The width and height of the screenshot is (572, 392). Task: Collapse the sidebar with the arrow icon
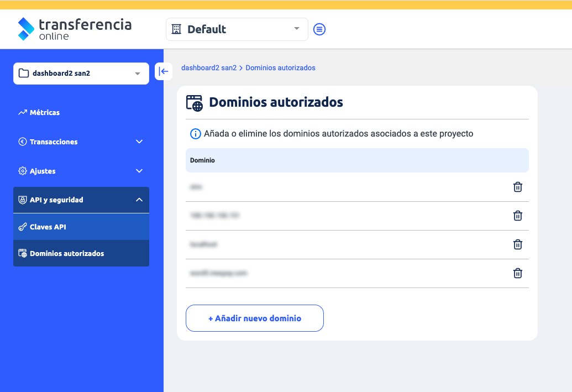point(164,71)
